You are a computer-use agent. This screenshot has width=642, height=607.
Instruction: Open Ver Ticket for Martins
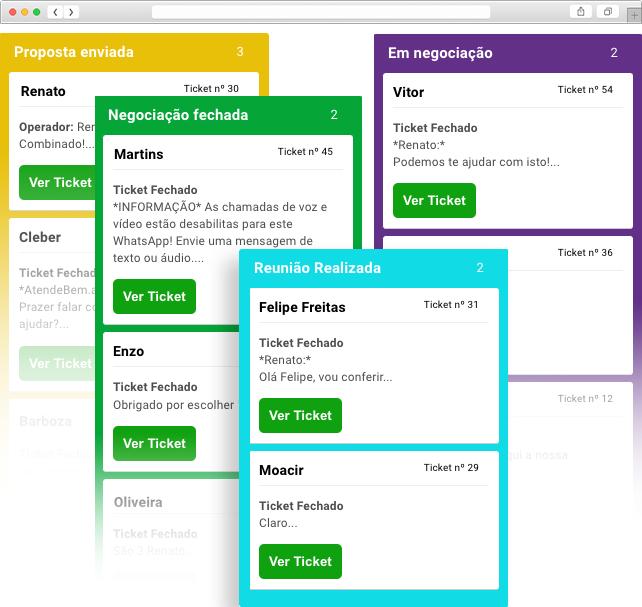[154, 296]
